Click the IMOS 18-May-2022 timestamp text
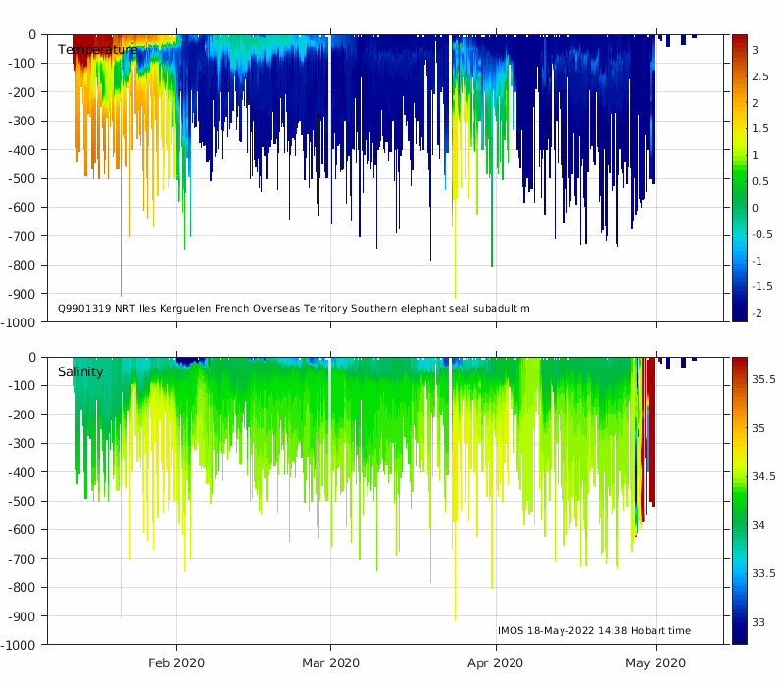The height and width of the screenshot is (686, 784). (594, 630)
